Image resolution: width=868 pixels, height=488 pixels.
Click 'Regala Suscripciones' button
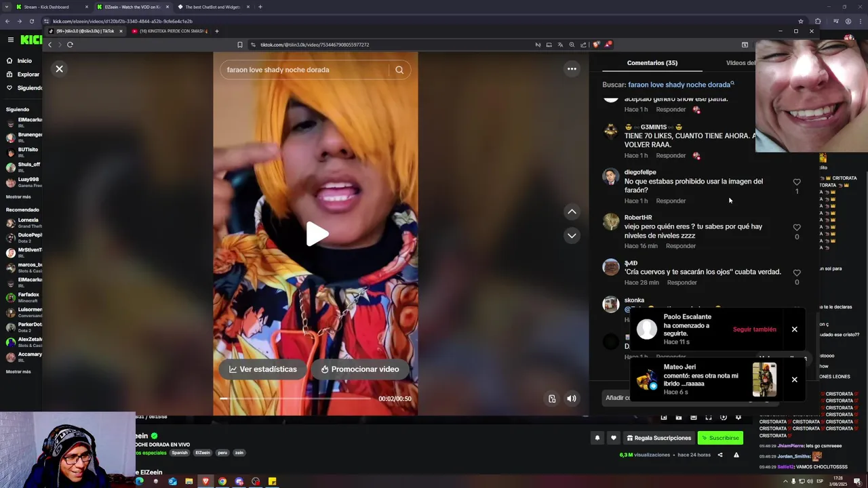658,438
